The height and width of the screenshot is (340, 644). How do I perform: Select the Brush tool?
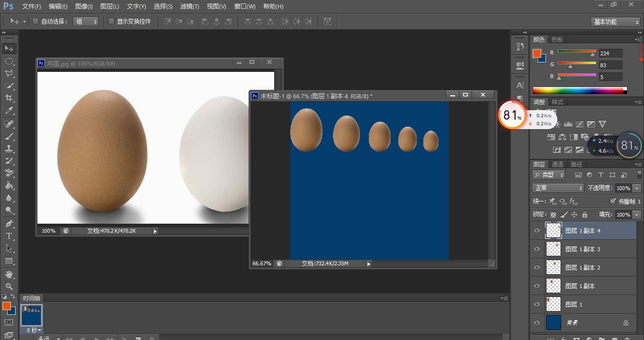coord(9,136)
